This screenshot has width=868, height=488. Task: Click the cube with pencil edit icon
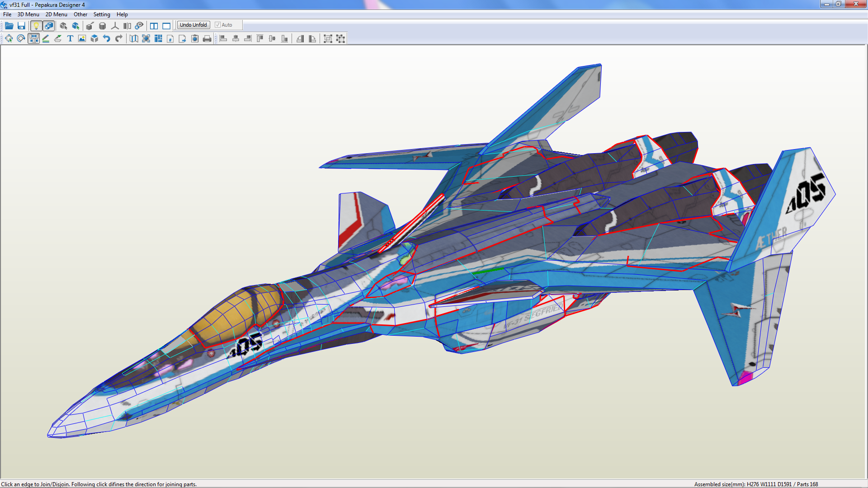pyautogui.click(x=90, y=26)
